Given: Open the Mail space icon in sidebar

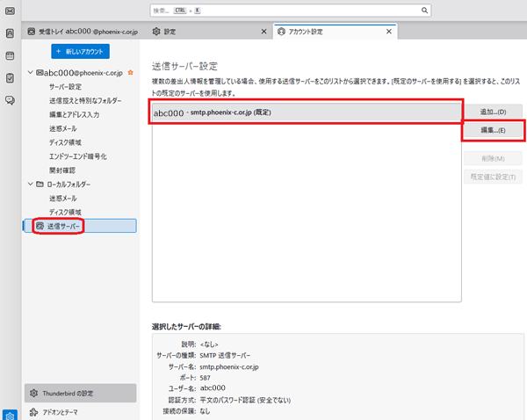Looking at the screenshot, I should pos(9,10).
